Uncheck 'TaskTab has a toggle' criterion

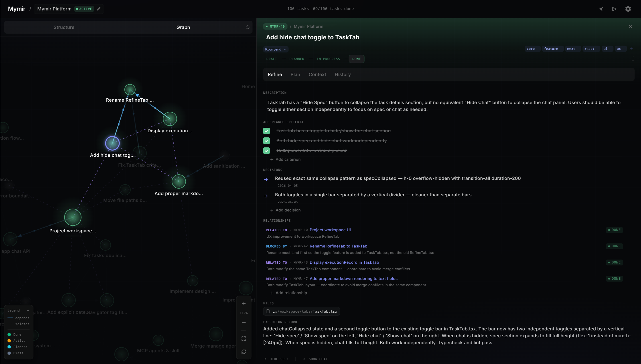pos(266,131)
